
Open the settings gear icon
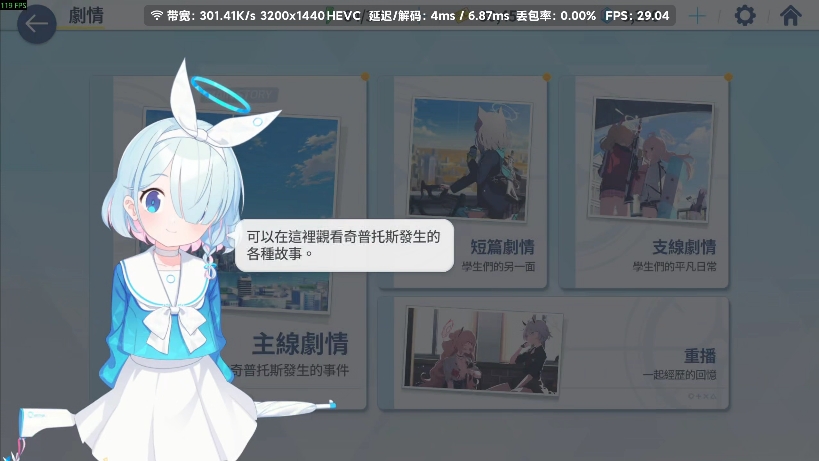point(745,16)
